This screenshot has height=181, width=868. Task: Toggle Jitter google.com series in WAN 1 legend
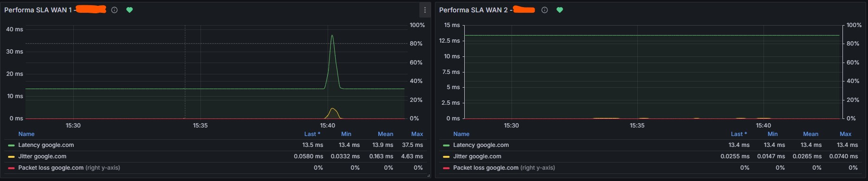click(42, 156)
